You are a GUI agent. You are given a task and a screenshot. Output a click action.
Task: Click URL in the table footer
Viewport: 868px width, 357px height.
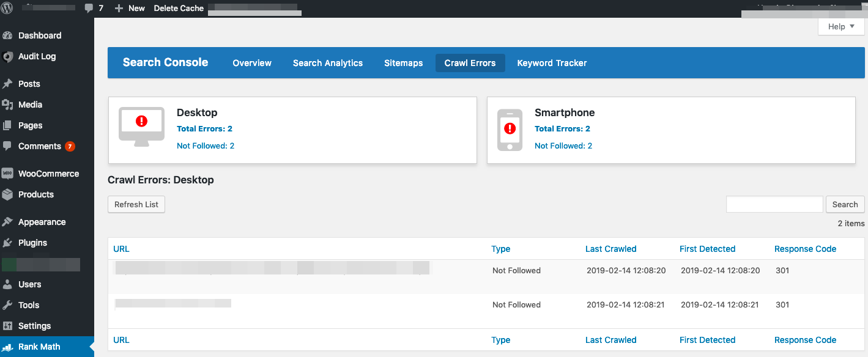pos(121,340)
